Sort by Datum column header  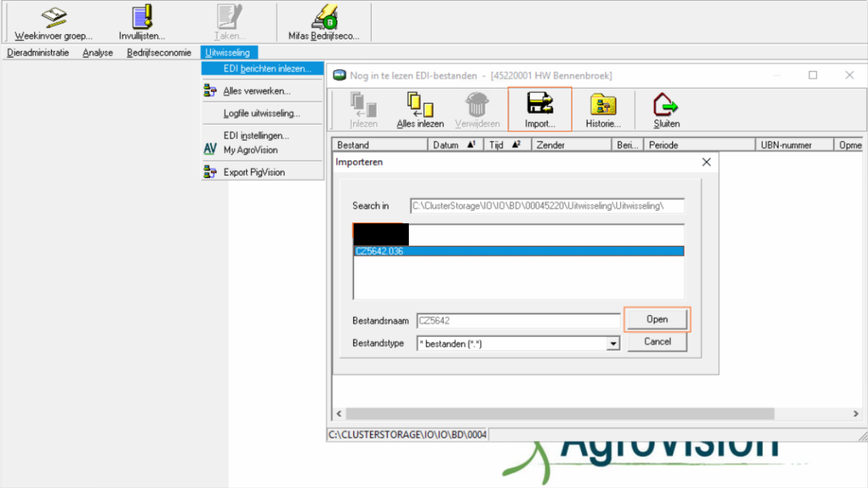point(456,145)
